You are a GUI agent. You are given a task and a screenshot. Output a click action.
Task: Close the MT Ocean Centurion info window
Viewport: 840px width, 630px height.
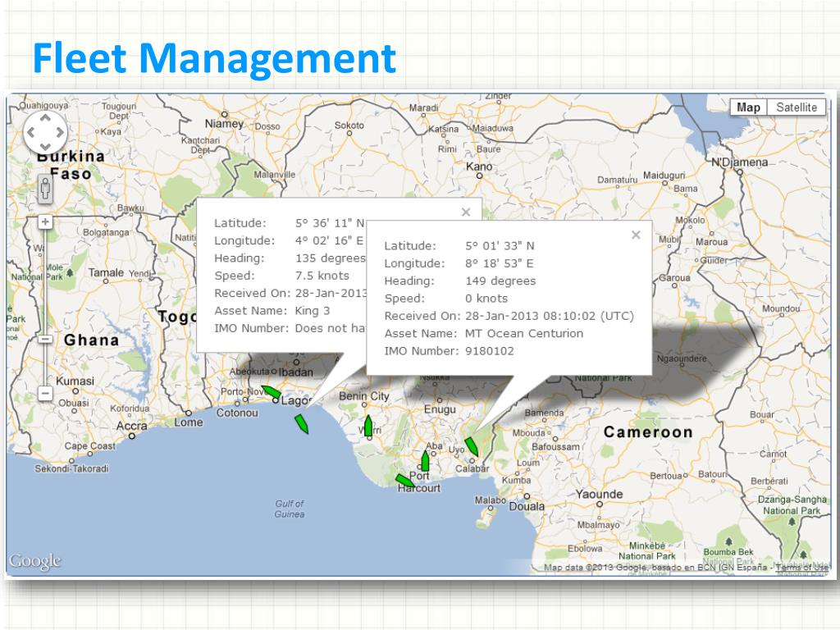click(x=636, y=235)
